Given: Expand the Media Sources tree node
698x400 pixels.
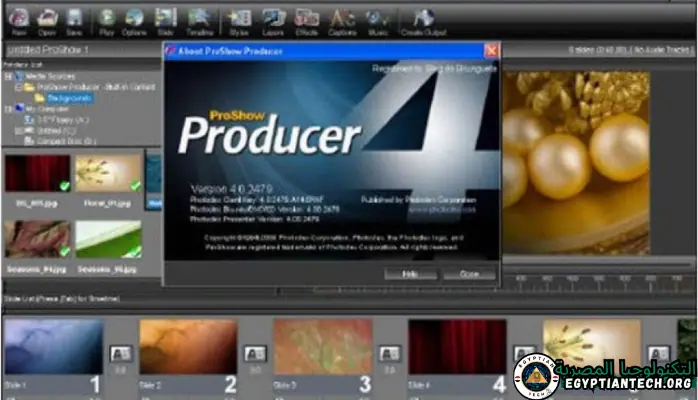Looking at the screenshot, I should click(8, 77).
